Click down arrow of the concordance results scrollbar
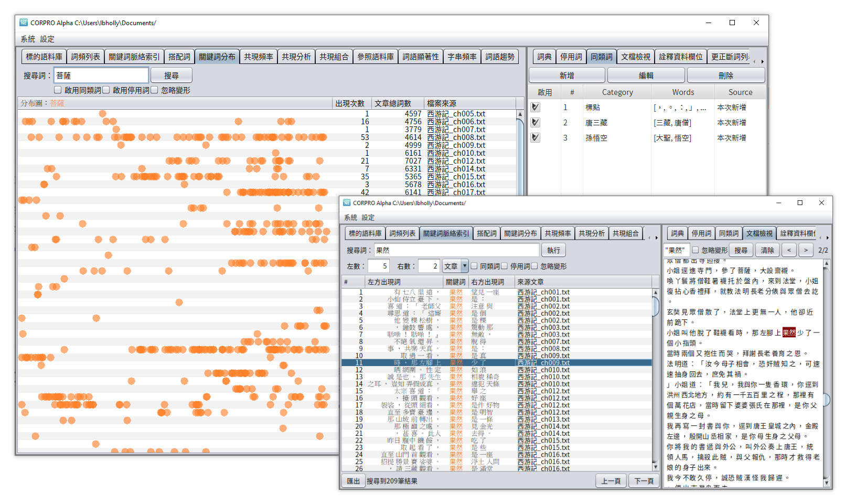 [x=655, y=466]
